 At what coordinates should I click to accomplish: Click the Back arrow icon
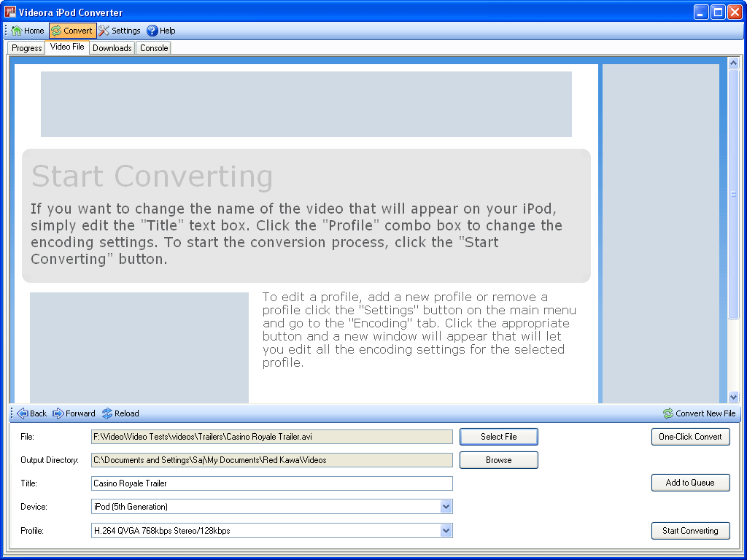[x=23, y=413]
